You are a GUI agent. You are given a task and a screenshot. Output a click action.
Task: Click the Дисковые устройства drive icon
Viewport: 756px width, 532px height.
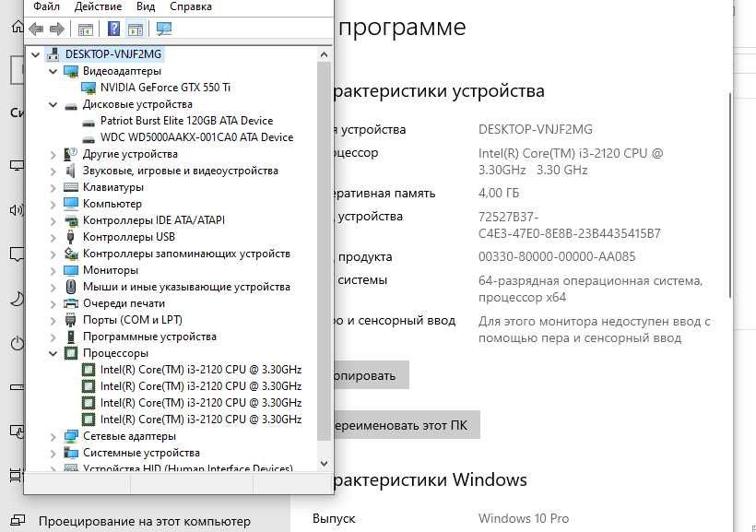tap(71, 106)
